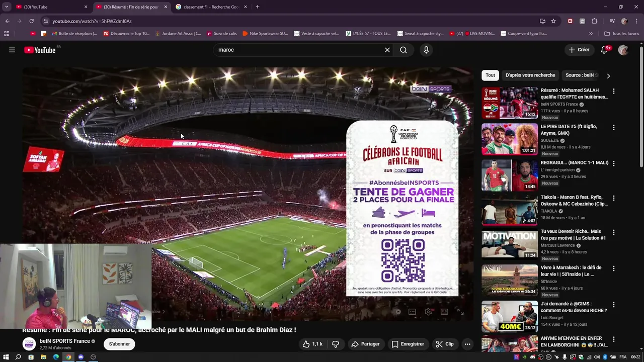Like the video with thumbs up
Screen dimensions: 644x362
pos(312,344)
